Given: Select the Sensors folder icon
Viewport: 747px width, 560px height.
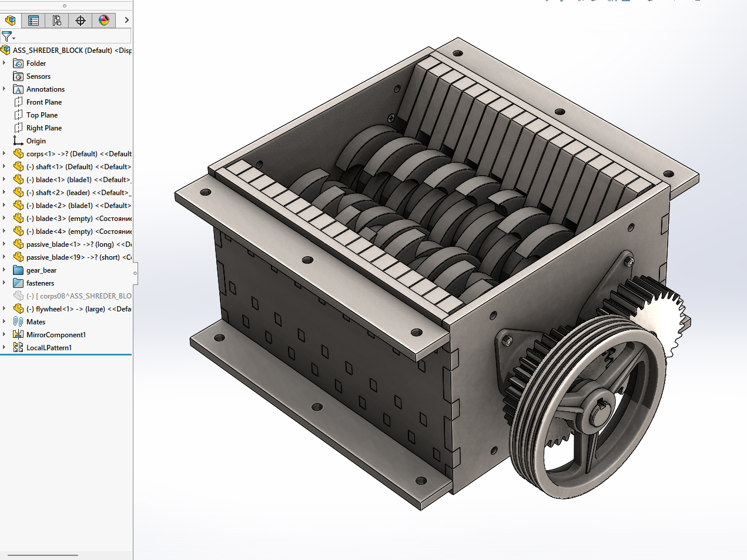Looking at the screenshot, I should pos(18,76).
